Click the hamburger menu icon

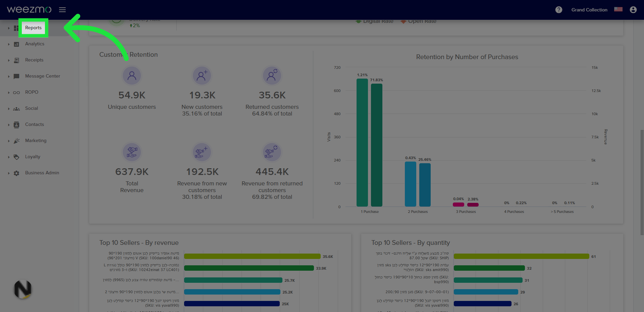(x=62, y=10)
